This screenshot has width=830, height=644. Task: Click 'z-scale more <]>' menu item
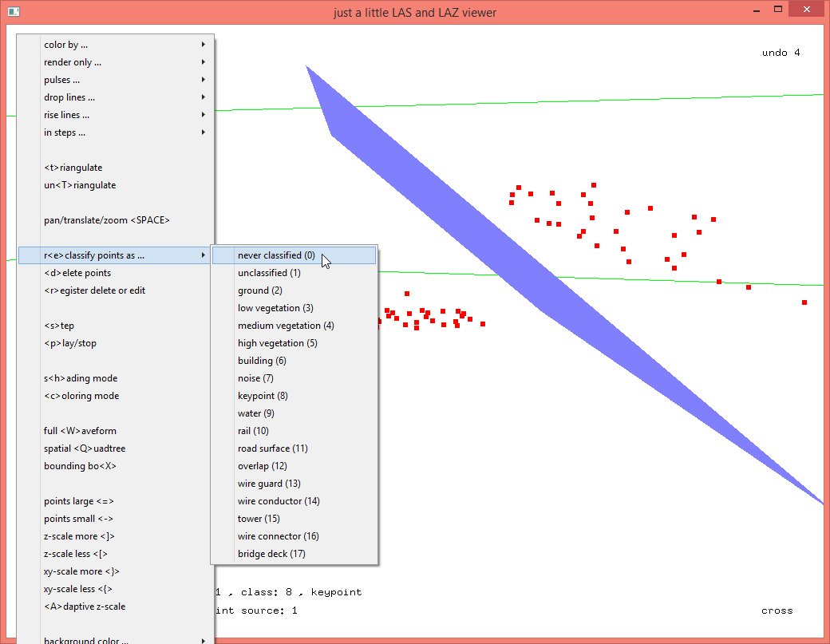(79, 536)
